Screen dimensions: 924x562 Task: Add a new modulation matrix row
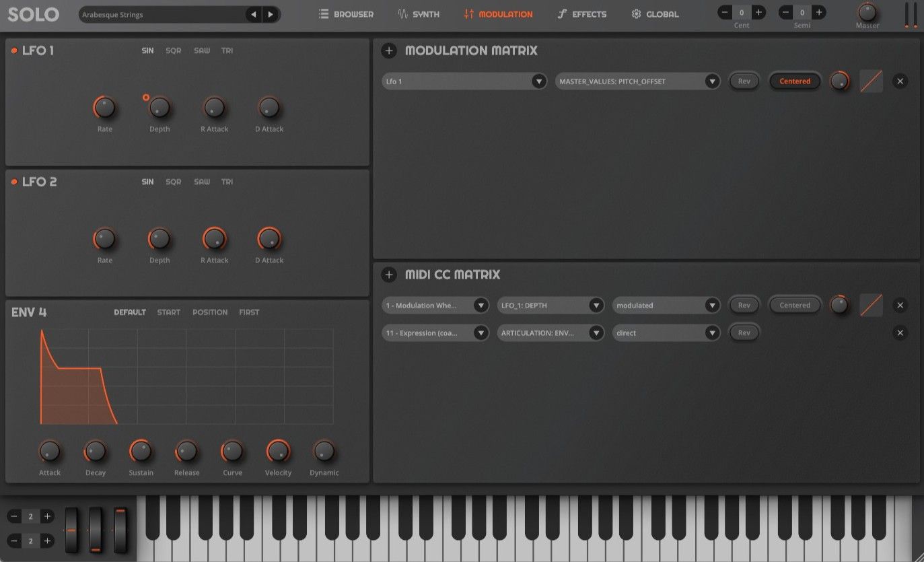click(388, 50)
